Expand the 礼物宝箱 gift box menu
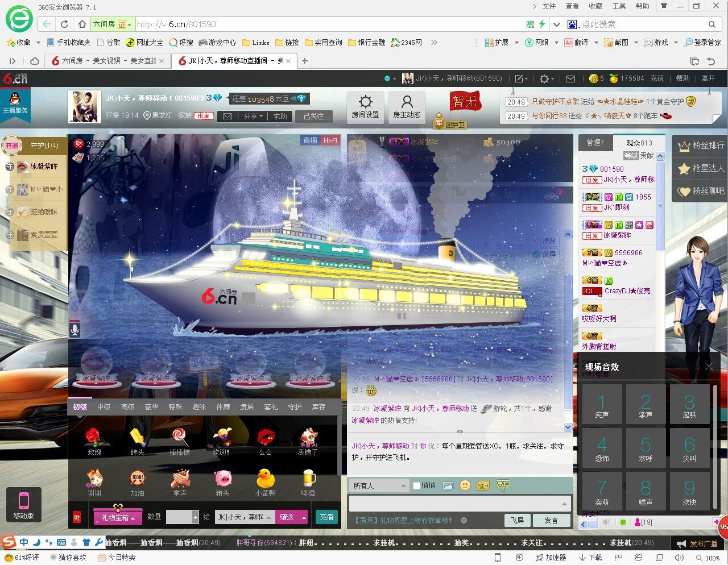 pos(118,517)
